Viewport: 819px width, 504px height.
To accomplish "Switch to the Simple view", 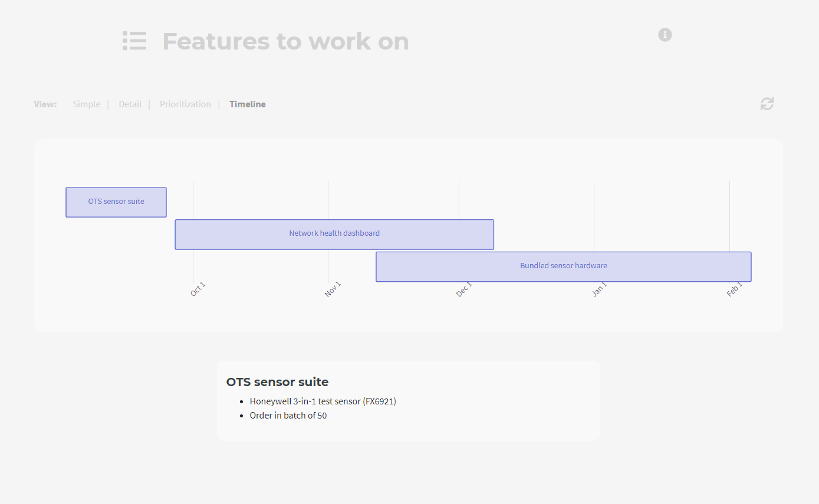I will (x=87, y=104).
